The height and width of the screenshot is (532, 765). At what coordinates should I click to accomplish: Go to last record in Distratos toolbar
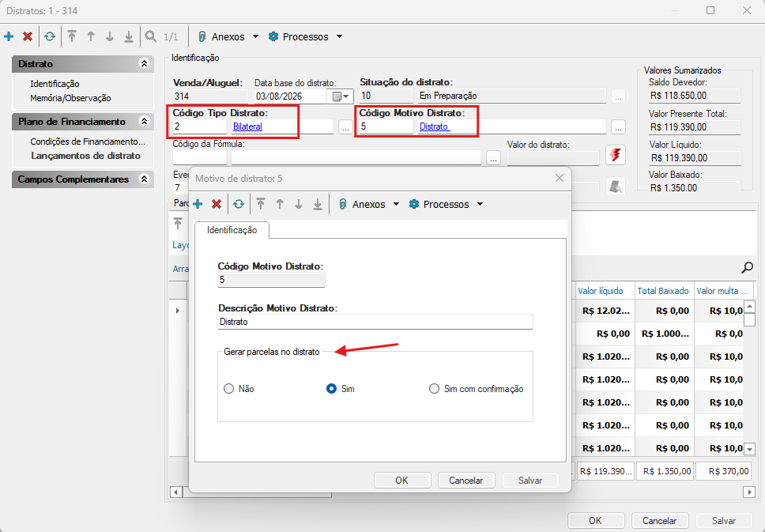[128, 36]
